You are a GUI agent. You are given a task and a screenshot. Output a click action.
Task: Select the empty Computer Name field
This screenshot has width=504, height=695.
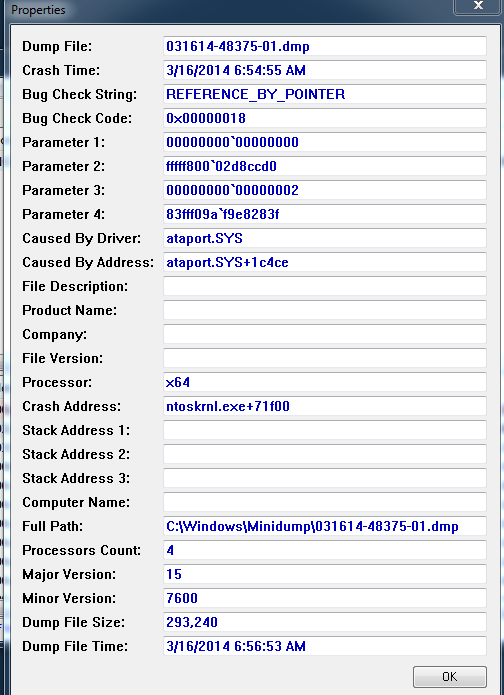324,502
